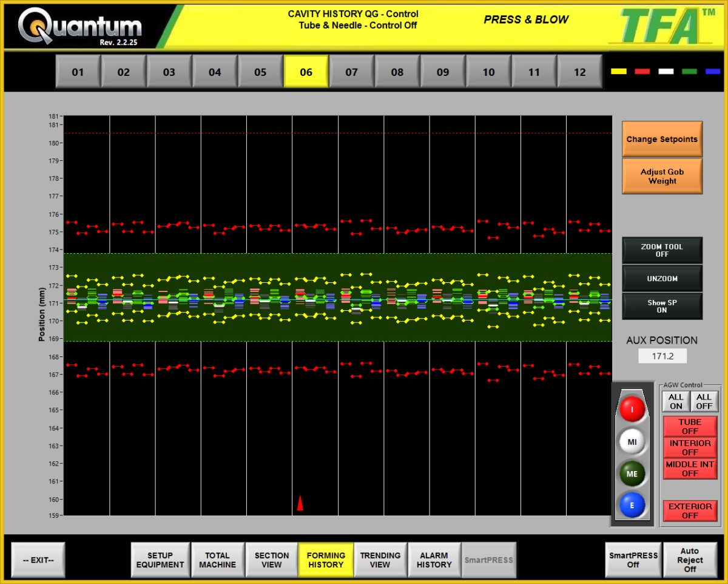Click CAVITY HISTORY QG - Control title
The height and width of the screenshot is (584, 728).
[x=353, y=14]
